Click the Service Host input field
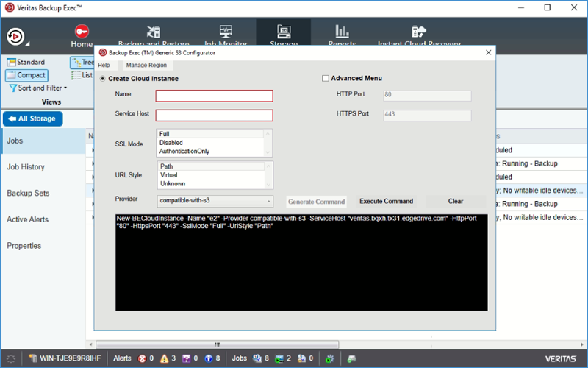The width and height of the screenshot is (588, 368). (214, 116)
